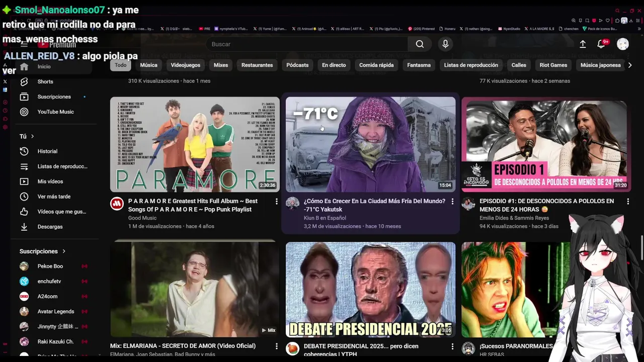
Task: Play the Paramore Greatest Hits thumbnail
Action: [x=195, y=144]
